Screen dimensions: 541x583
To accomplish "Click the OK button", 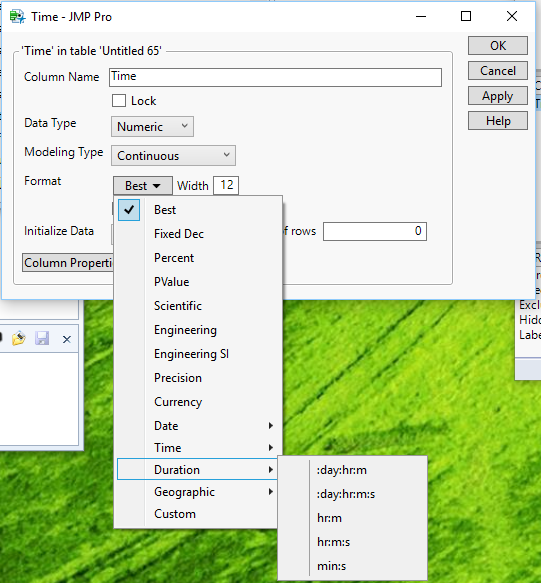I will click(x=498, y=45).
